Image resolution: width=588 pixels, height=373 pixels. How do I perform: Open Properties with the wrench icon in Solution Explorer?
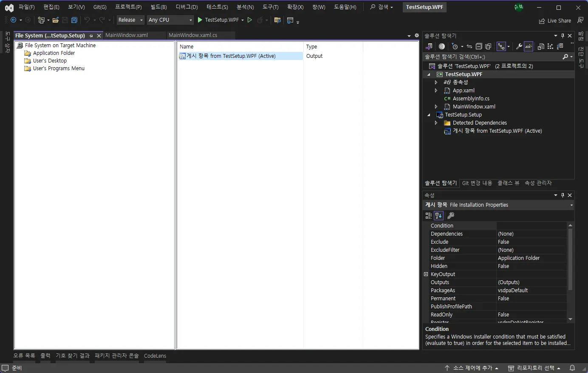coord(519,46)
